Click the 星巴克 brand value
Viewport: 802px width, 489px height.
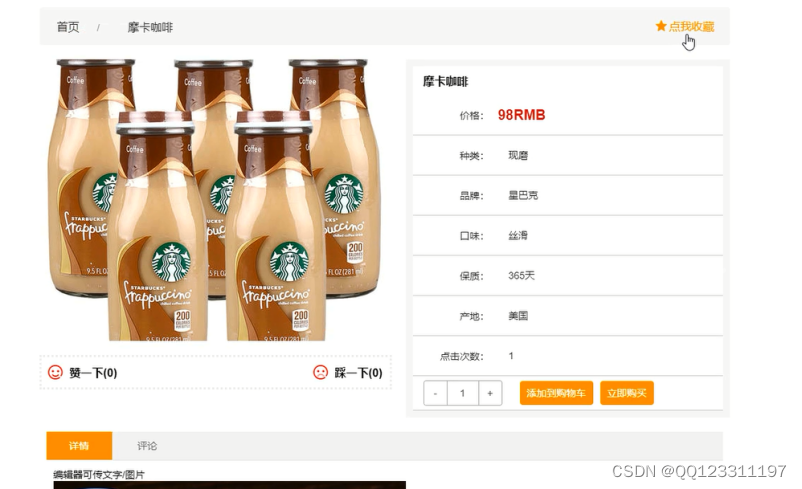[523, 195]
